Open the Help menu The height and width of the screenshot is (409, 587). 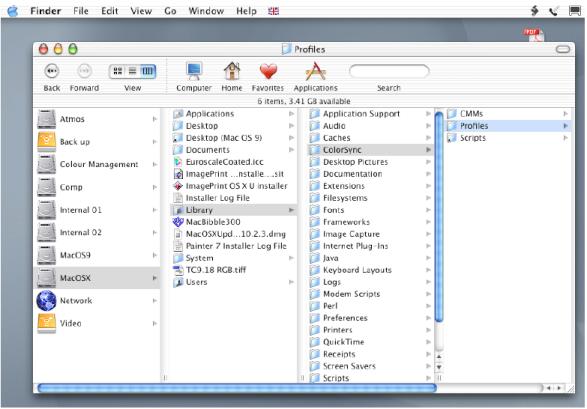246,11
